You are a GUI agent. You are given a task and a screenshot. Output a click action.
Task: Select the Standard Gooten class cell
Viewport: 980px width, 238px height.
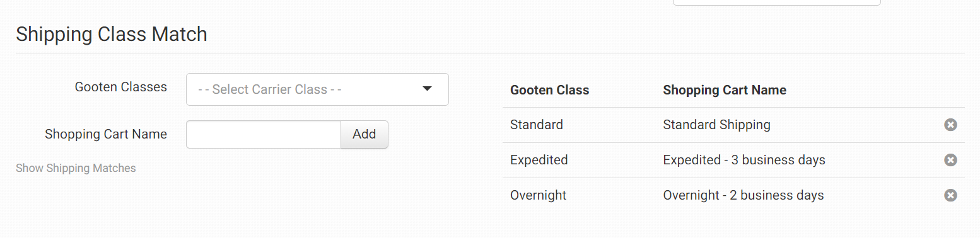[x=537, y=125]
